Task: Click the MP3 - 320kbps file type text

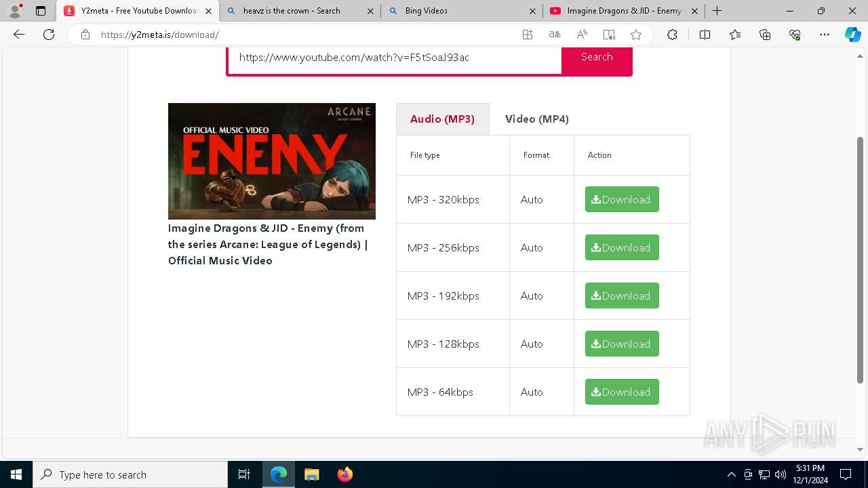Action: [443, 200]
